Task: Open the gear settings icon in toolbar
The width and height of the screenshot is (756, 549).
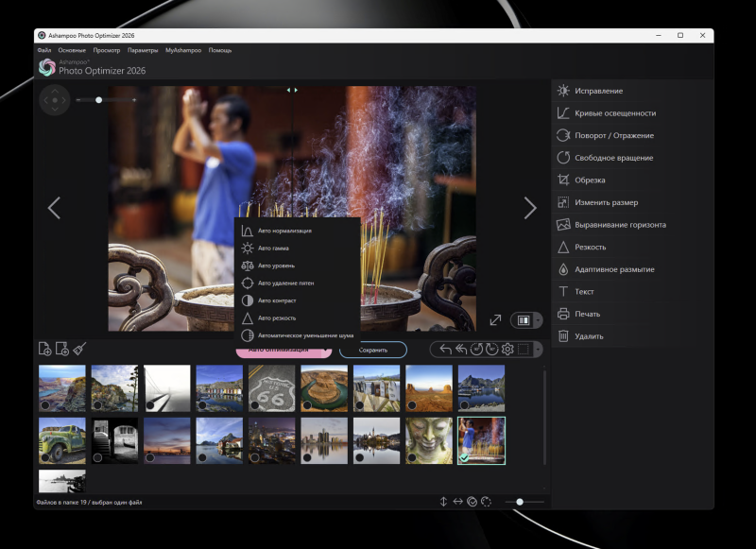Action: [507, 350]
